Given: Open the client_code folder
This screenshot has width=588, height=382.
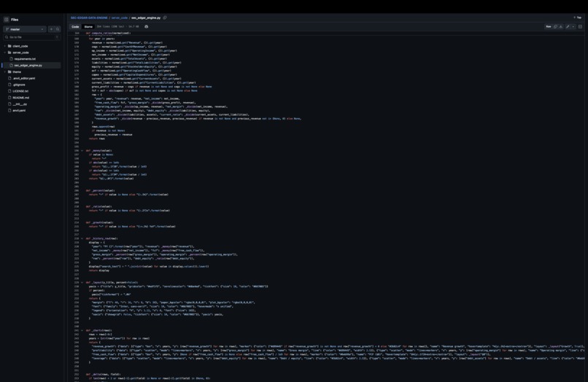Looking at the screenshot, I should coord(20,46).
